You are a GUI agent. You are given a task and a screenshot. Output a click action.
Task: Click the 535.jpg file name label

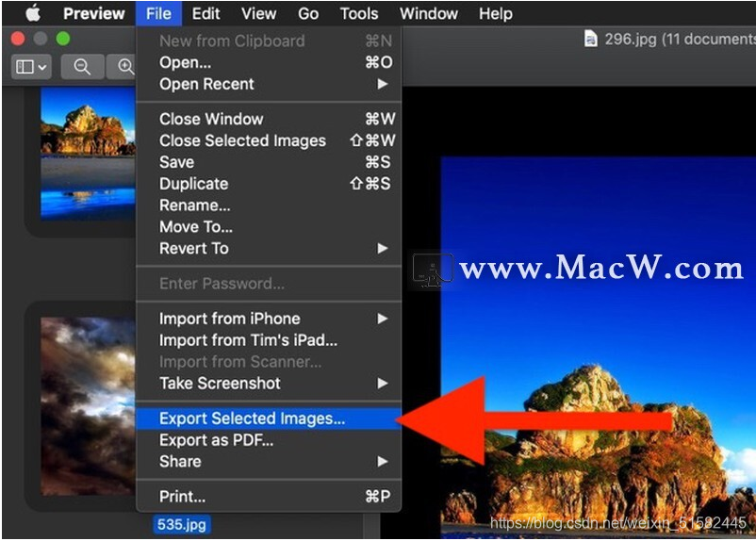(x=182, y=524)
